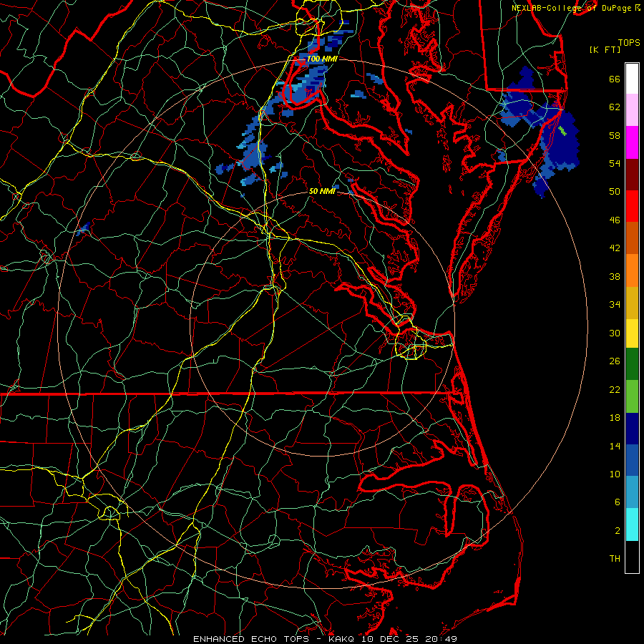This screenshot has width=644, height=644.
Task: Click the green pixel in the offshore echo
Action: tap(562, 131)
